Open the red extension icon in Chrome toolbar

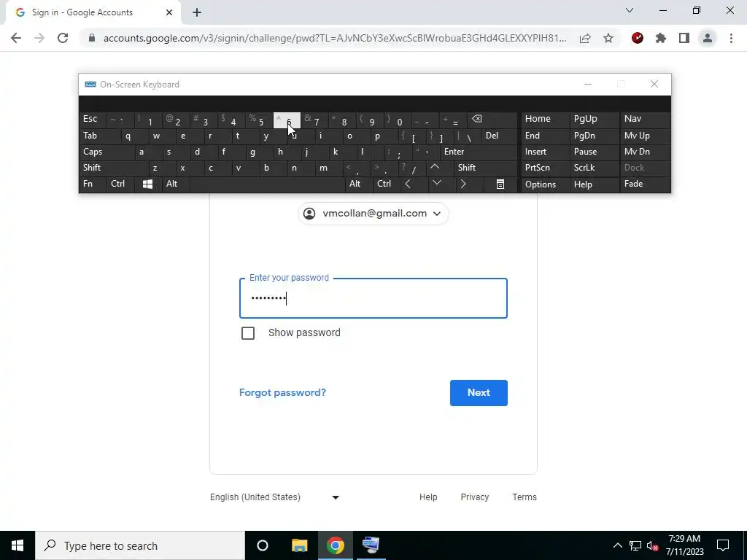[638, 38]
